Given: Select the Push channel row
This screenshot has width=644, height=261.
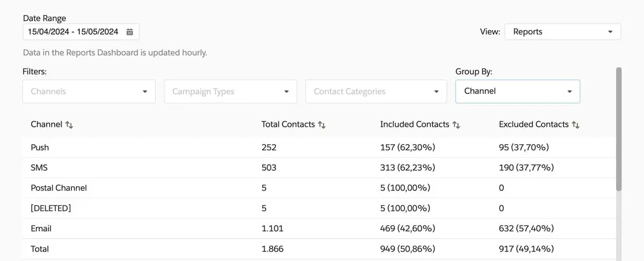Looking at the screenshot, I should point(40,147).
